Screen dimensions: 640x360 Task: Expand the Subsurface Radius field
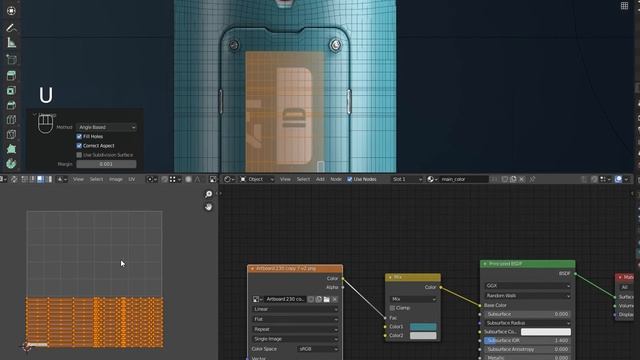click(x=527, y=323)
